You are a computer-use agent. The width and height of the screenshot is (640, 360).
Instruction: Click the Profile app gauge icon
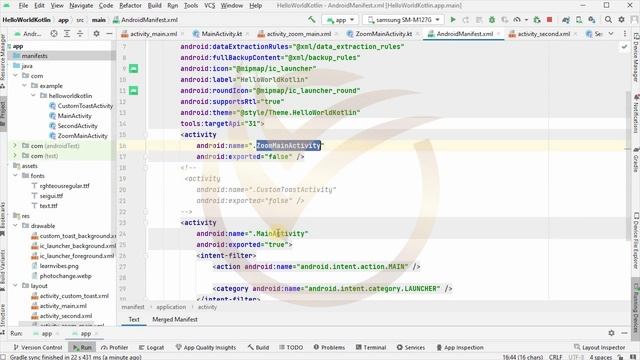[517, 20]
